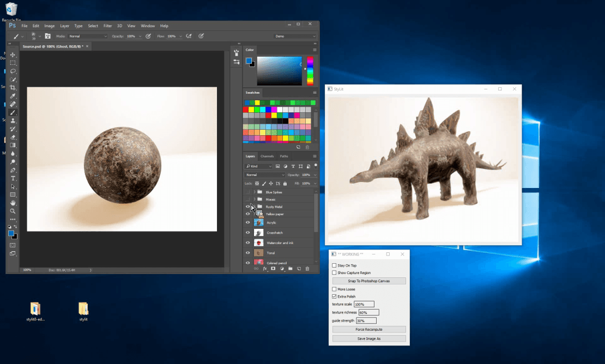The width and height of the screenshot is (605, 364).
Task: Toggle Quick Mask mode icon
Action: point(13,245)
